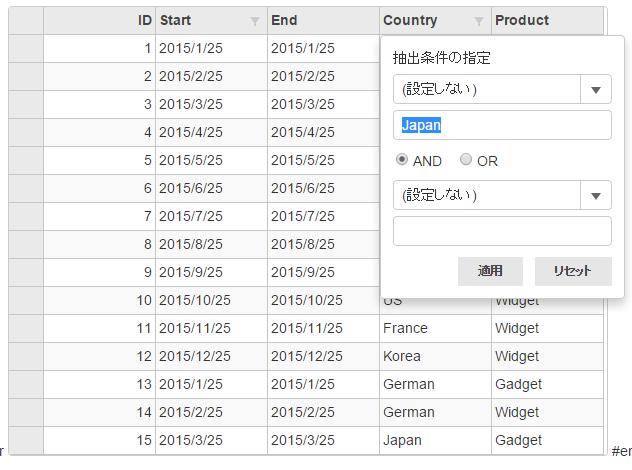Select the Gadget cell in row 15

(x=547, y=440)
